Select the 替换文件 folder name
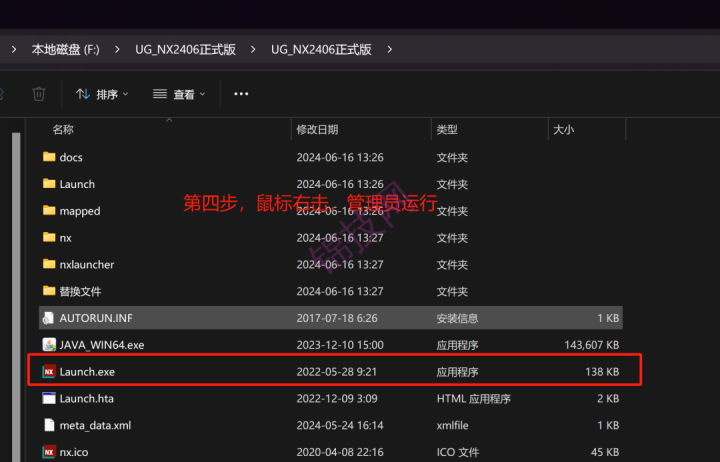 click(x=80, y=291)
